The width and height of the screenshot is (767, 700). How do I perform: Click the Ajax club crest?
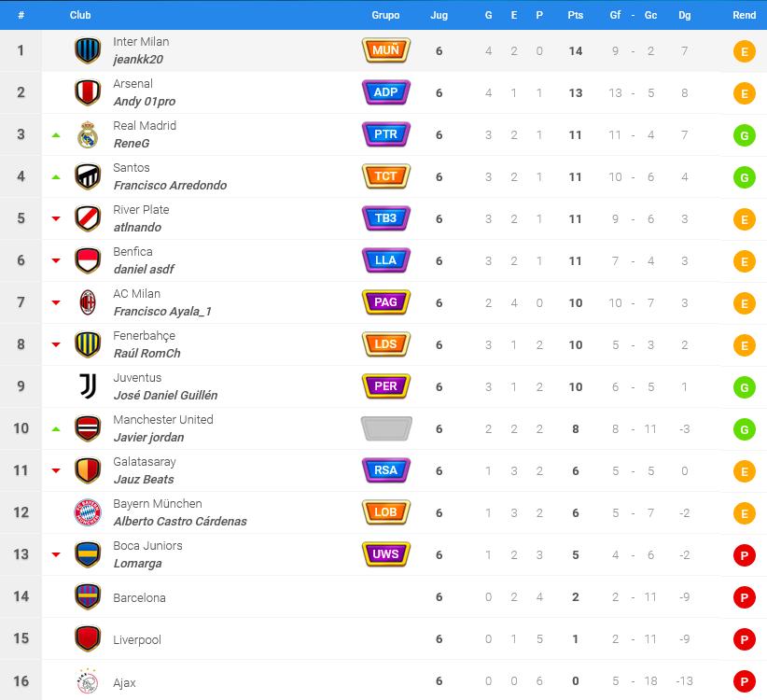(x=88, y=681)
